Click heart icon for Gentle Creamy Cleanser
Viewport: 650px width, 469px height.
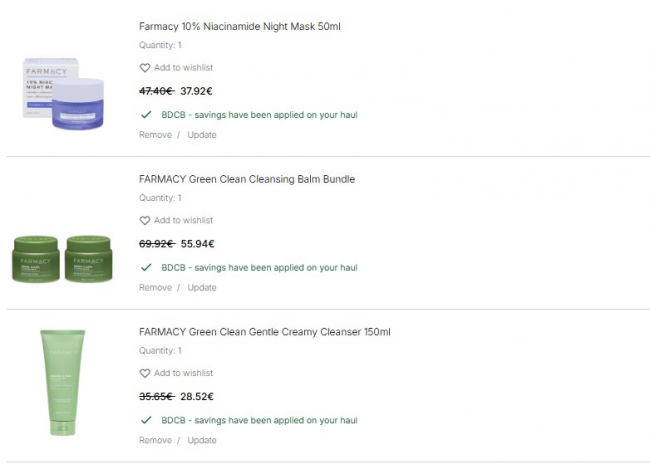coord(145,374)
